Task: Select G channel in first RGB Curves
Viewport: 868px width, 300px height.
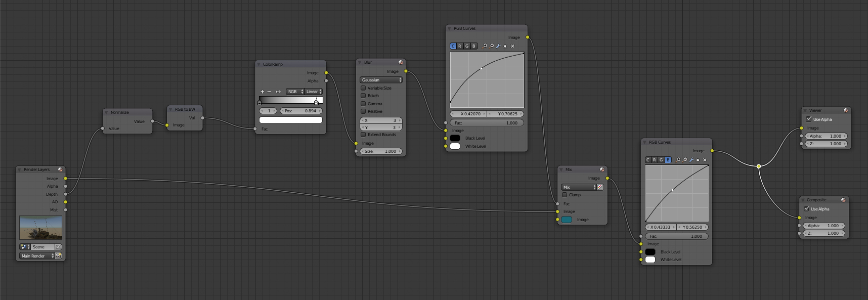Action: [x=467, y=46]
